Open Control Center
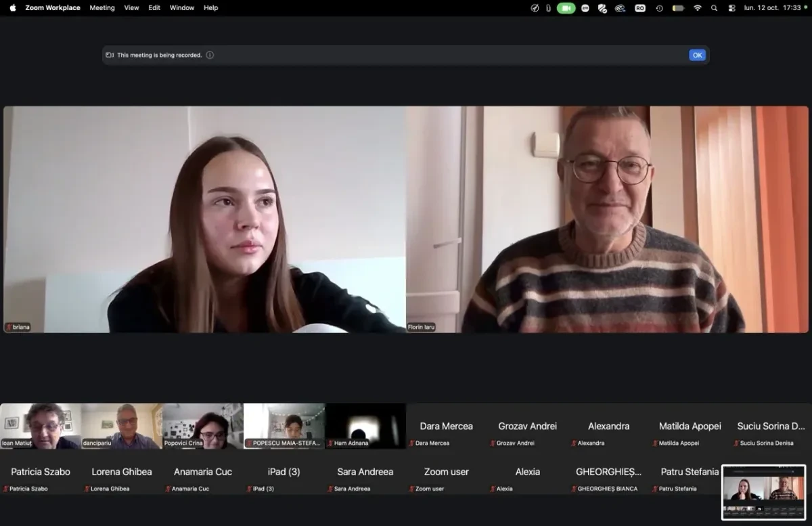This screenshot has height=526, width=812. 731,8
